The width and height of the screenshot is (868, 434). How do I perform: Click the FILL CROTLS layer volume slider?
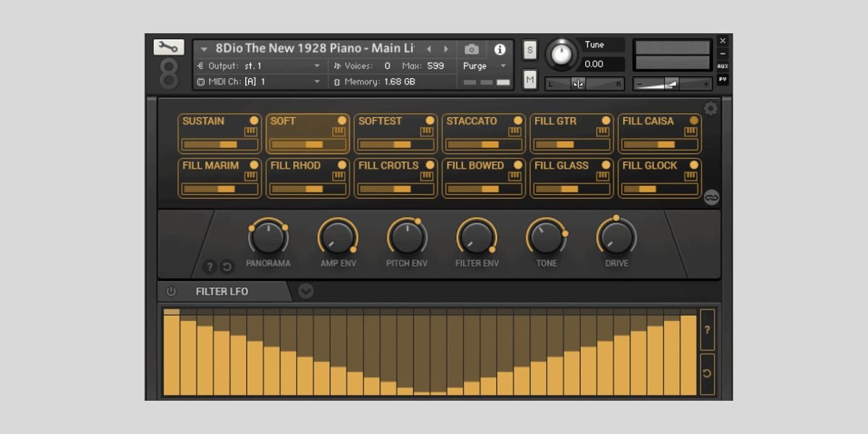coord(396,189)
